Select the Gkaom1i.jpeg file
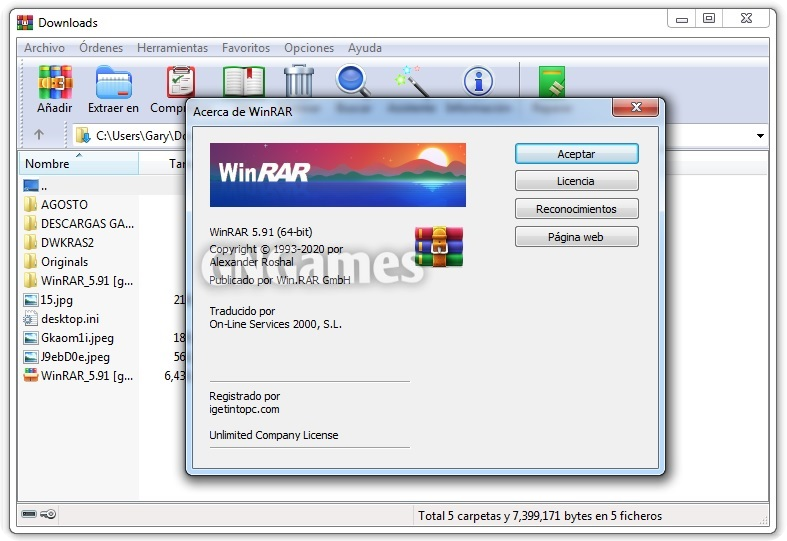The height and width of the screenshot is (541, 787). [69, 338]
